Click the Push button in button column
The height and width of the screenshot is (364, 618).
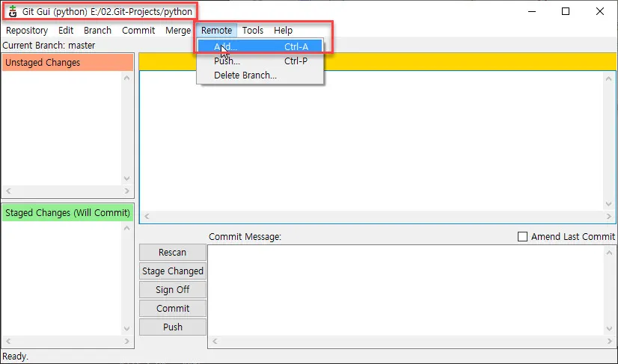pos(173,327)
